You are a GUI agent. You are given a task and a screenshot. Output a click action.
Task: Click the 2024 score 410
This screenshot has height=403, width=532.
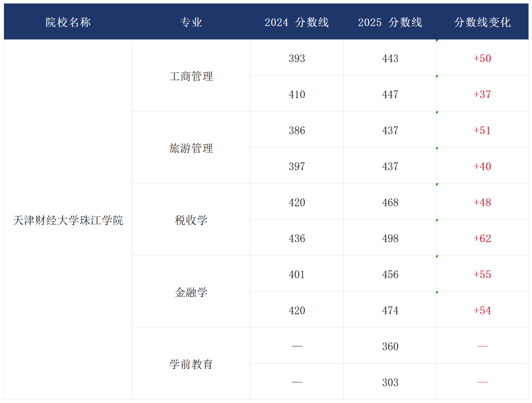297,94
